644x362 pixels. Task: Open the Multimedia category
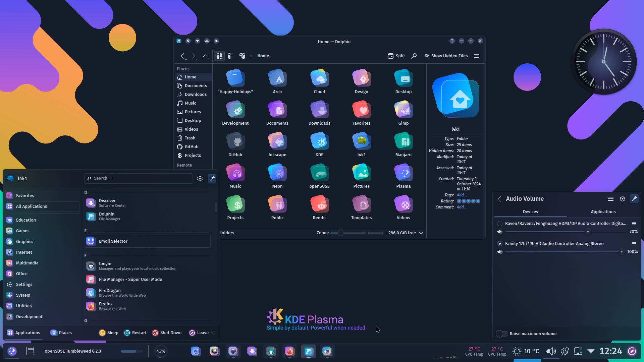coord(42,263)
